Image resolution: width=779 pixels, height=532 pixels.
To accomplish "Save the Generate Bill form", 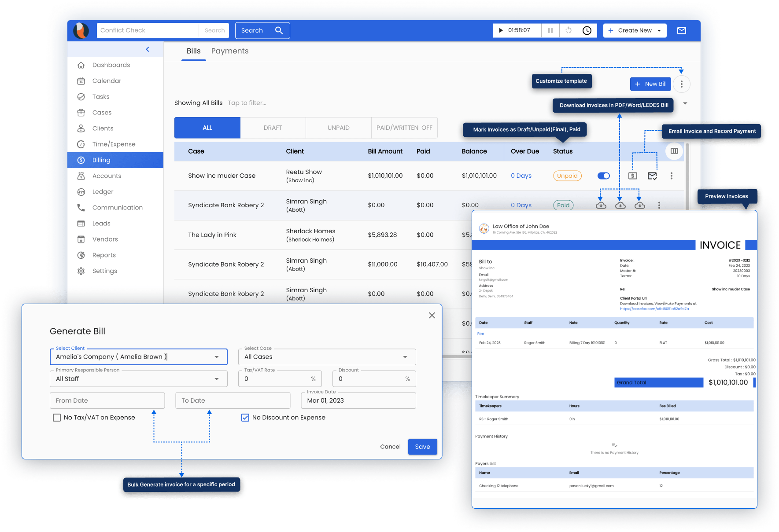I will click(422, 446).
